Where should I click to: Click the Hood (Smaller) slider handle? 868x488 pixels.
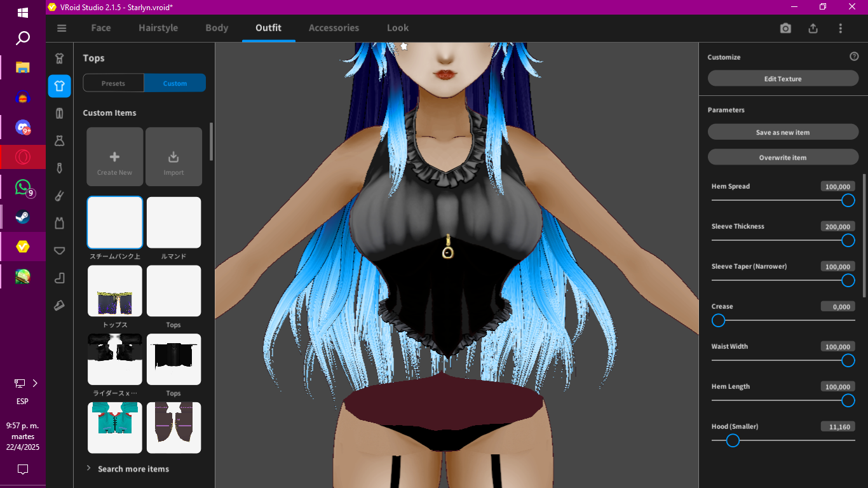coord(733,440)
